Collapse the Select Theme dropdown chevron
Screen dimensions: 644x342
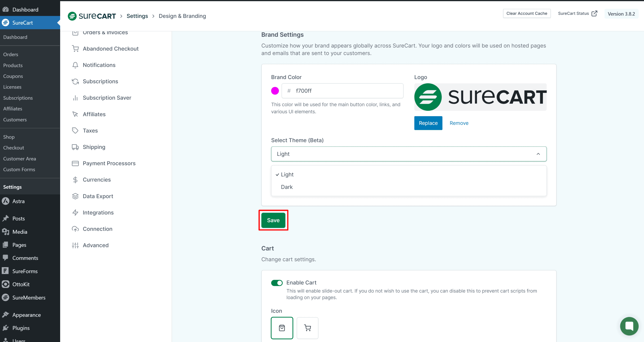click(538, 154)
